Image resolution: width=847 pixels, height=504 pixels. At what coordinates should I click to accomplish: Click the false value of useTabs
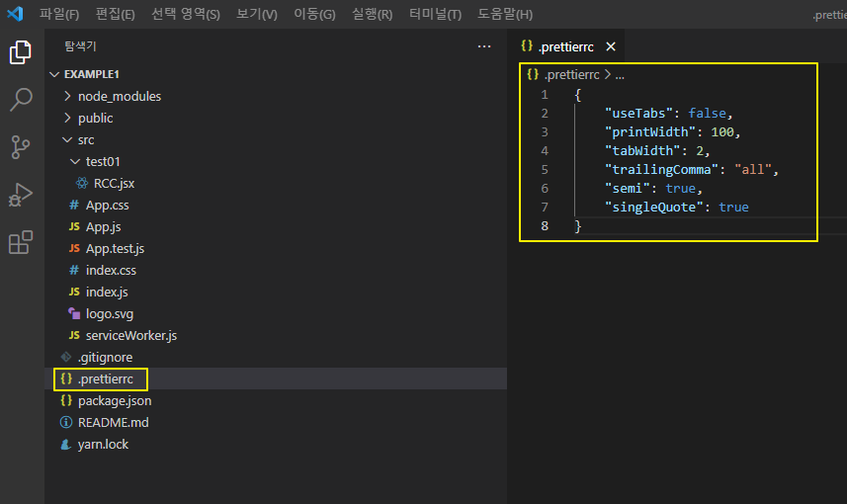click(x=707, y=113)
